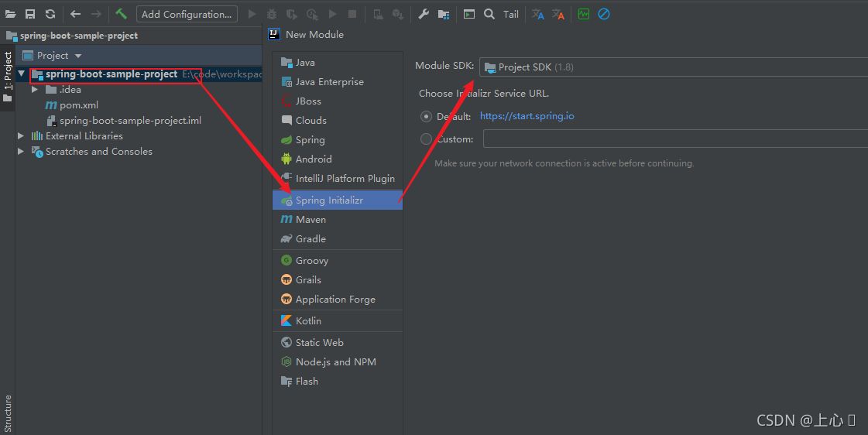Open the Module SDK combo box
Viewport: 868px width, 435px height.
click(674, 67)
